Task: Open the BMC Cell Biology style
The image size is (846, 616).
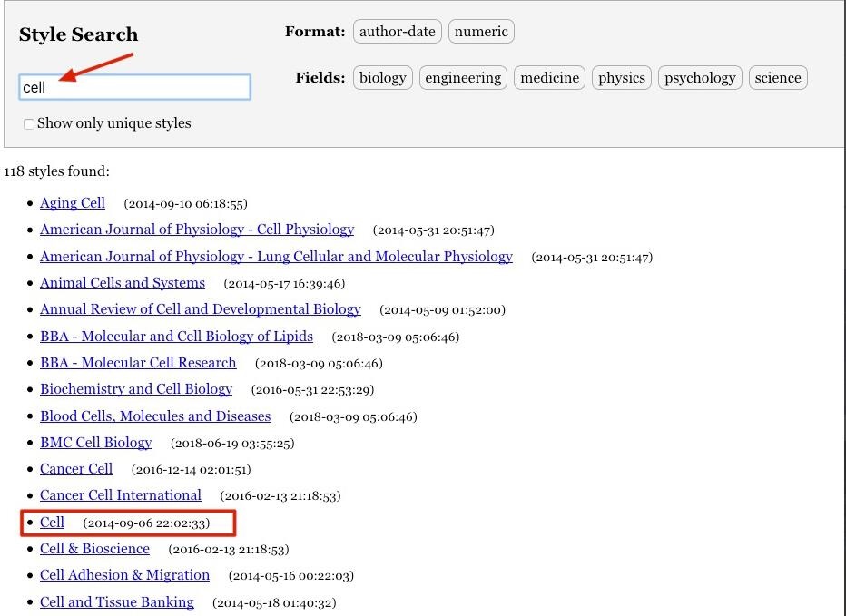Action: pyautogui.click(x=96, y=443)
